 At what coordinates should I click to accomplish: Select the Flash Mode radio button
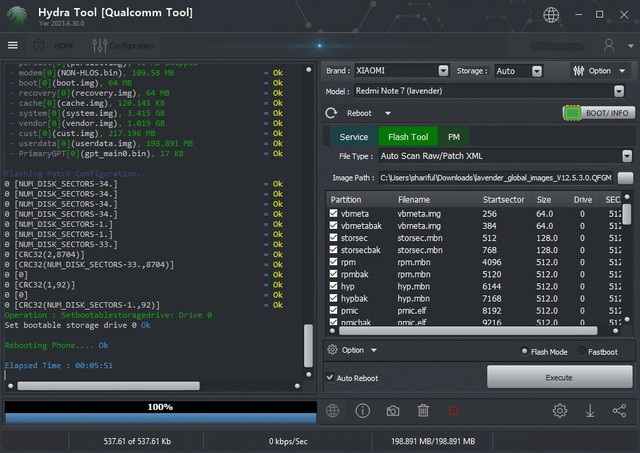point(524,351)
